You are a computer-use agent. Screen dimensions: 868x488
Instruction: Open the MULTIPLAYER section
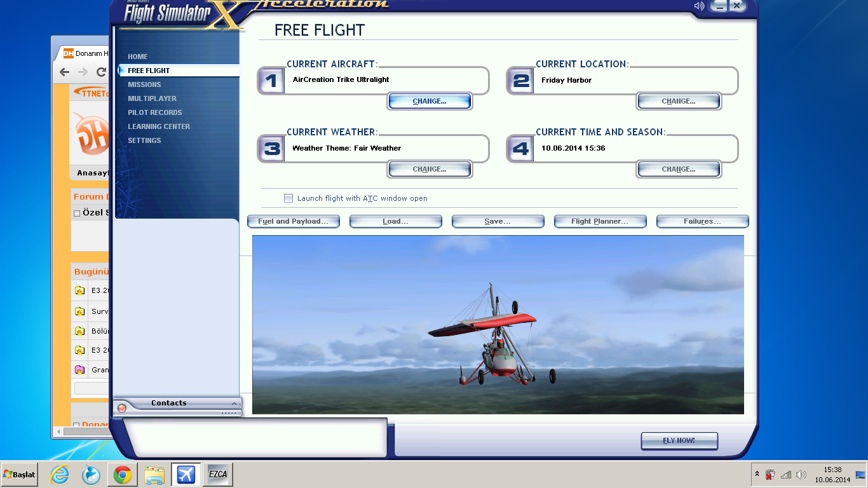[152, 98]
